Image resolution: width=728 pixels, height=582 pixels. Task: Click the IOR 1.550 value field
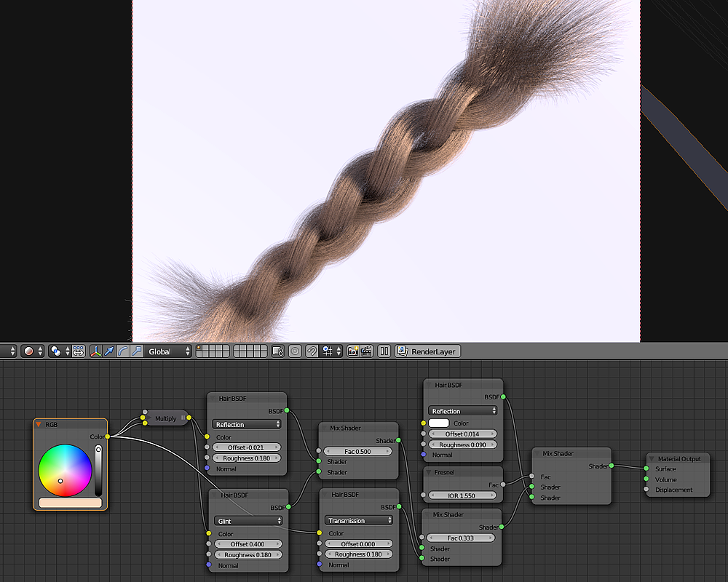tap(463, 495)
